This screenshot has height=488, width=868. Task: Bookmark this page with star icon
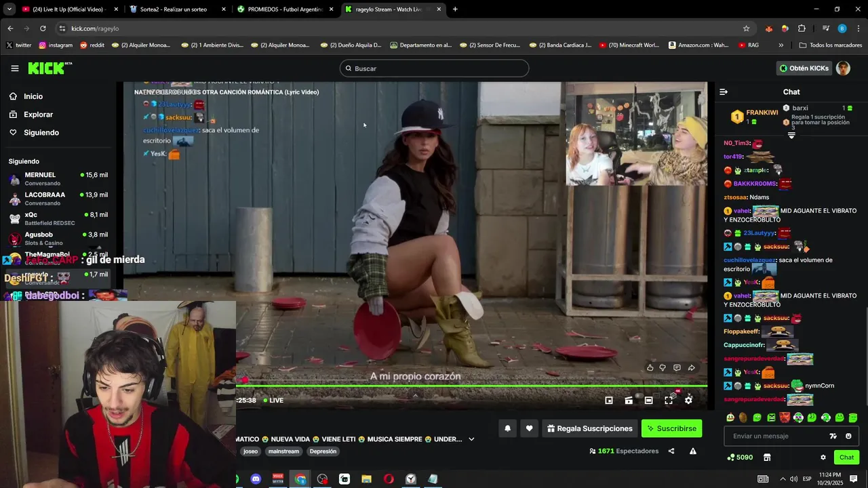[746, 28]
